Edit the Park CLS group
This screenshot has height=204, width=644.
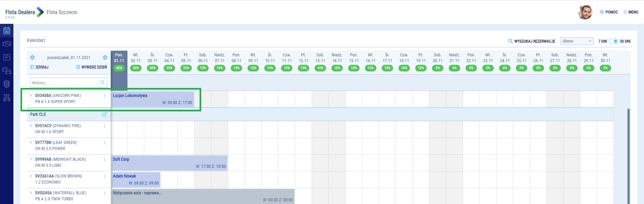[x=104, y=114]
